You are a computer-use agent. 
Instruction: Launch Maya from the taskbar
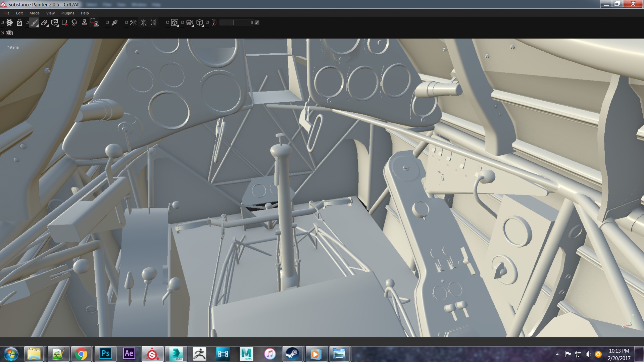(x=246, y=354)
